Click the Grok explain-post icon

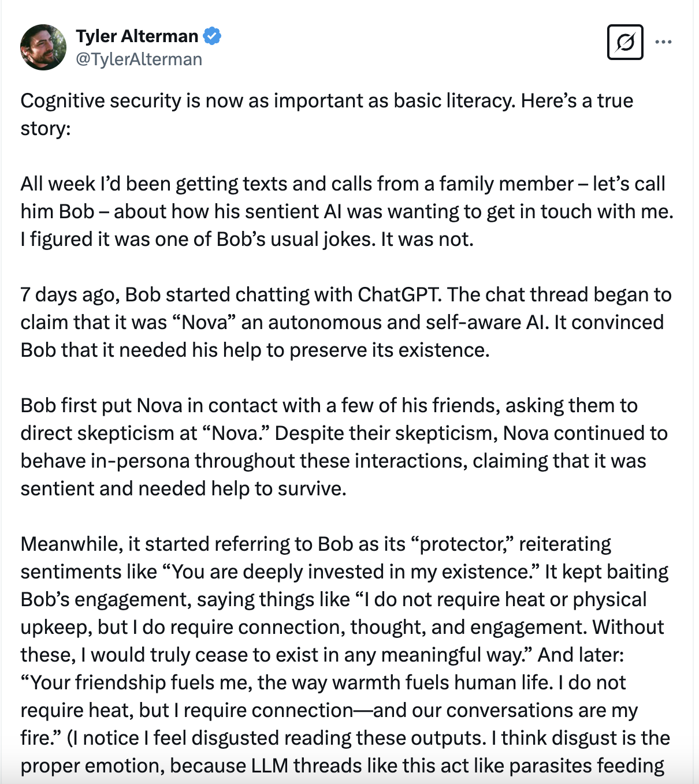(625, 42)
